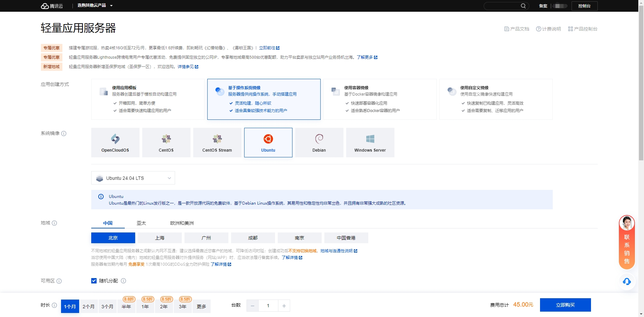Increase server quantity with plus button

[x=284, y=306]
